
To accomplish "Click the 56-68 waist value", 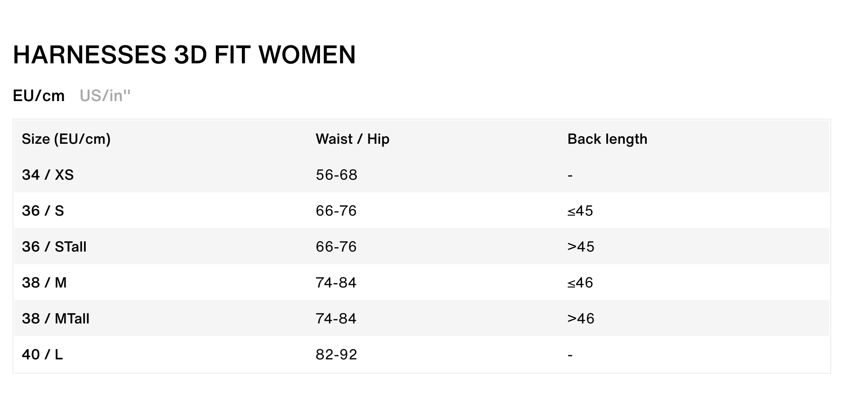I will (x=337, y=175).
